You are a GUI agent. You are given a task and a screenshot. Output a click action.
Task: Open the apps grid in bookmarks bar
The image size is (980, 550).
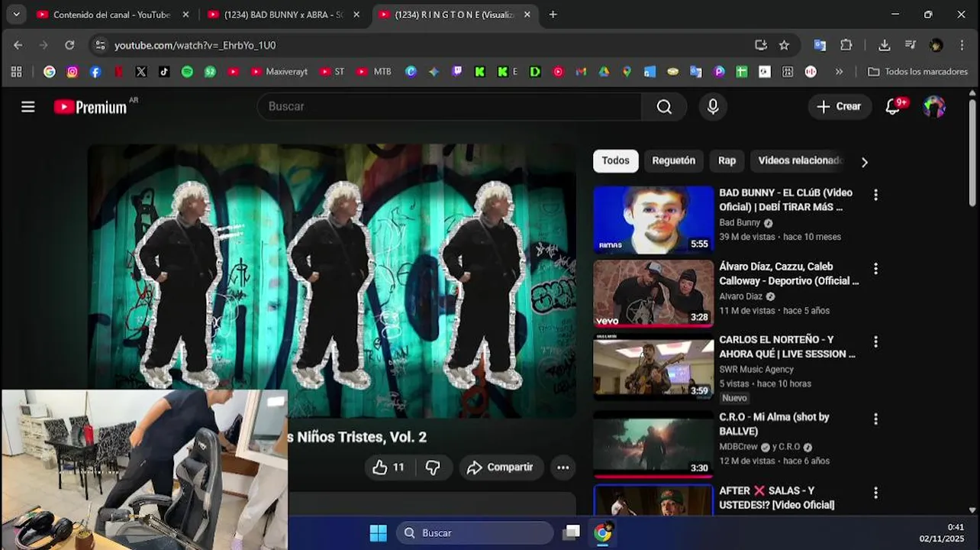tap(16, 72)
